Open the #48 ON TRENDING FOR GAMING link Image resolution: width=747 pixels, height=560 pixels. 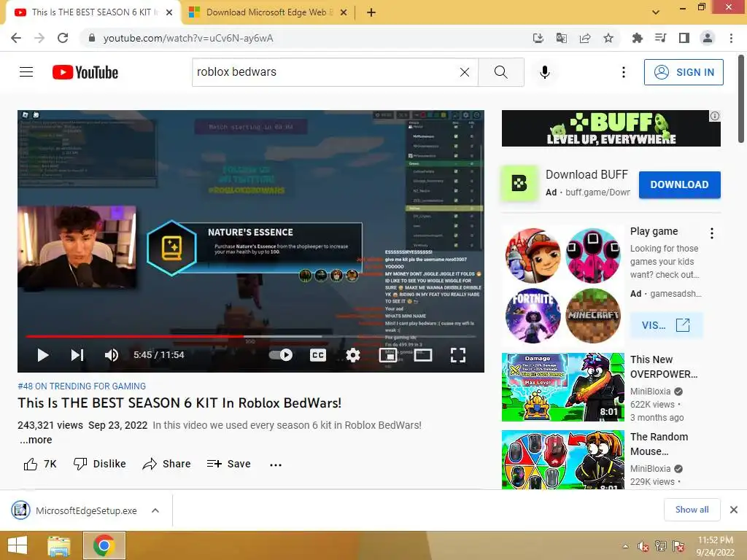(82, 386)
